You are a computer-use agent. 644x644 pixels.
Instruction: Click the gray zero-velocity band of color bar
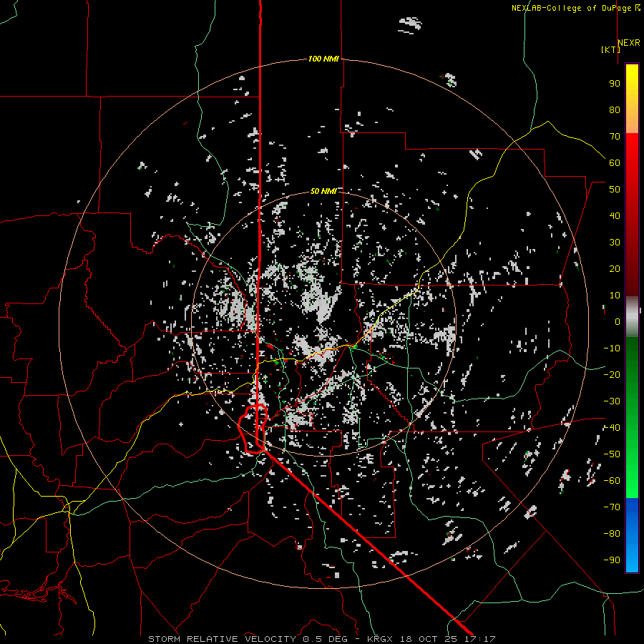pos(632,317)
